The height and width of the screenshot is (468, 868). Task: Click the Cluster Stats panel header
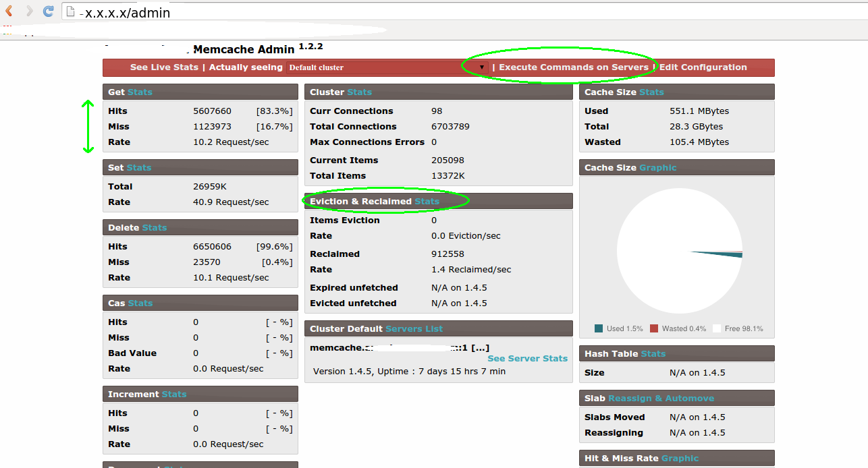439,92
